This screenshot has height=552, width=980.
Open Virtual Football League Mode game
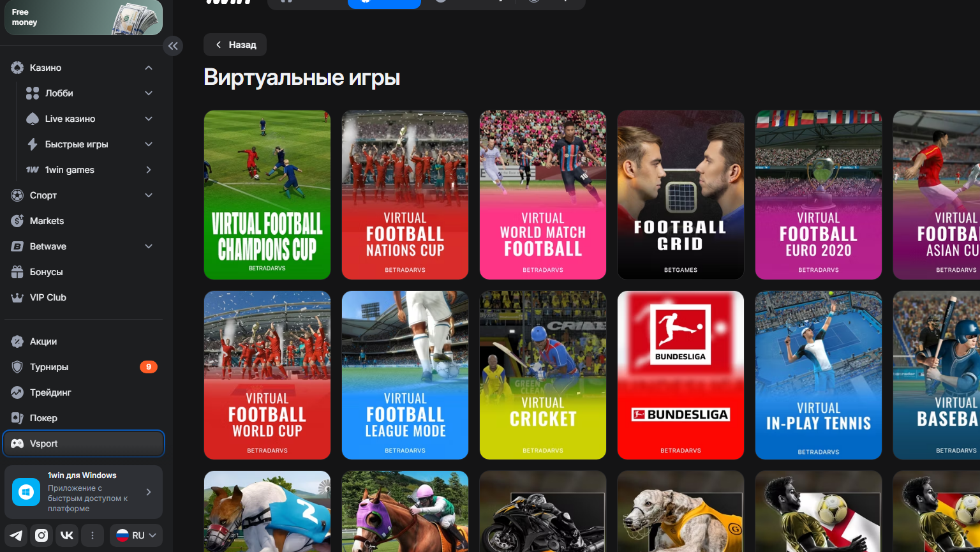[405, 375]
